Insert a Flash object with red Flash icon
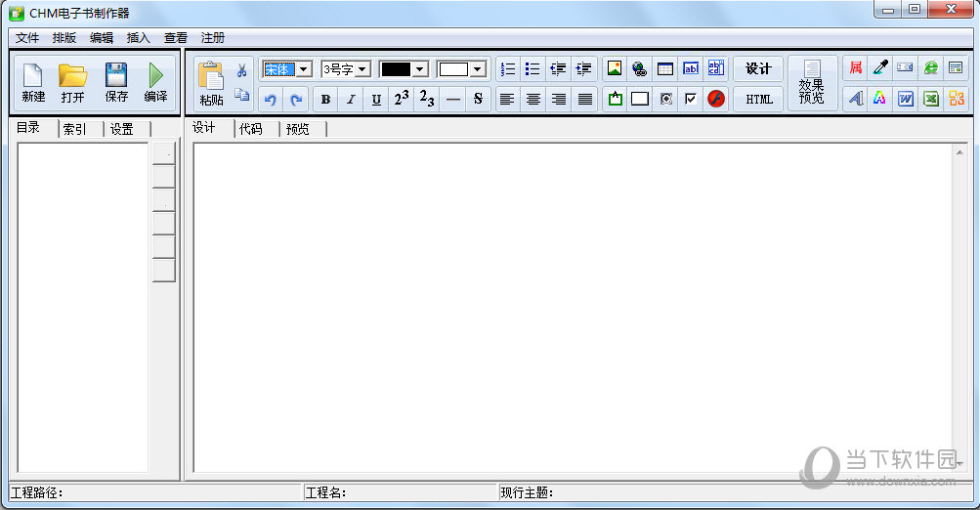The width and height of the screenshot is (980, 510). click(716, 99)
